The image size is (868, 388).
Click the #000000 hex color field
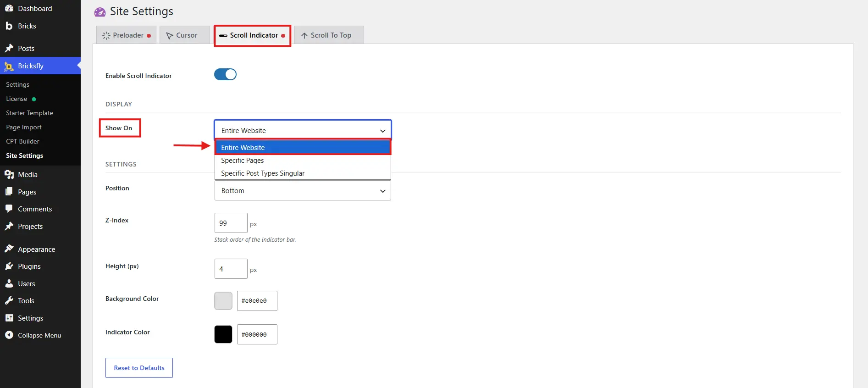tap(257, 334)
